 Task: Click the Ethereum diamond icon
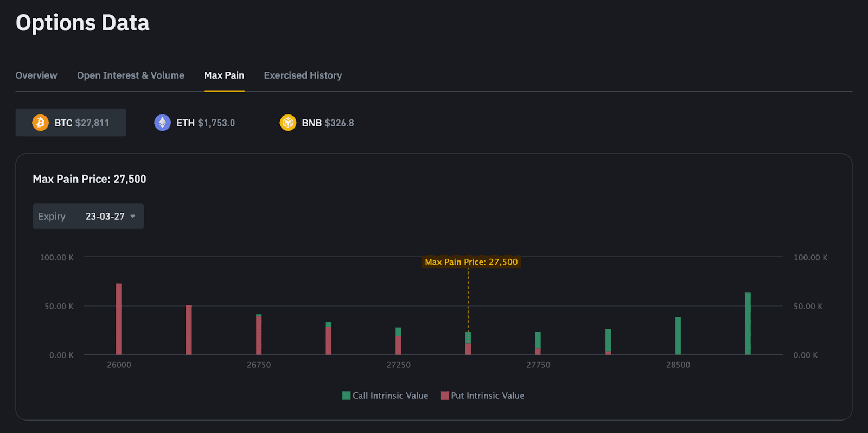coord(162,123)
